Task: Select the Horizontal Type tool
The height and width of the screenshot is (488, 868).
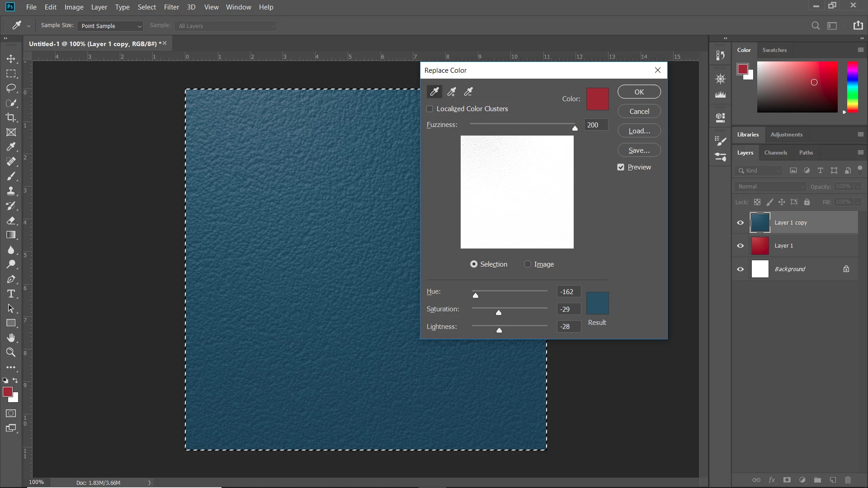Action: [11, 294]
